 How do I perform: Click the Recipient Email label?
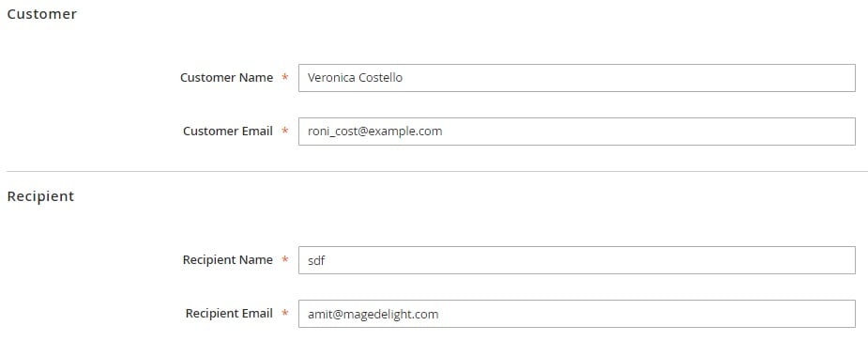229,313
